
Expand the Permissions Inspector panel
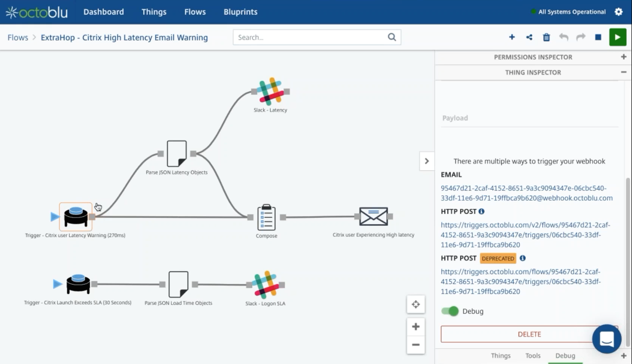(x=623, y=57)
